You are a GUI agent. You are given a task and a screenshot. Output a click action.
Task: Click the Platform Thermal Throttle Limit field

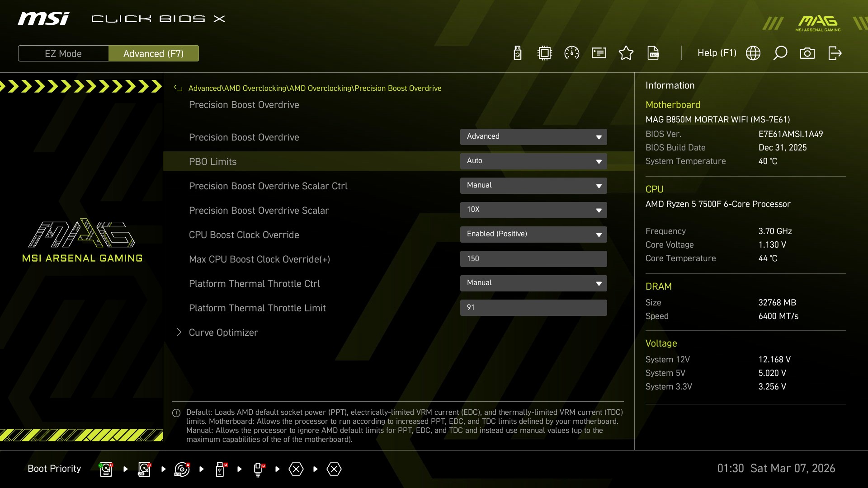point(533,308)
